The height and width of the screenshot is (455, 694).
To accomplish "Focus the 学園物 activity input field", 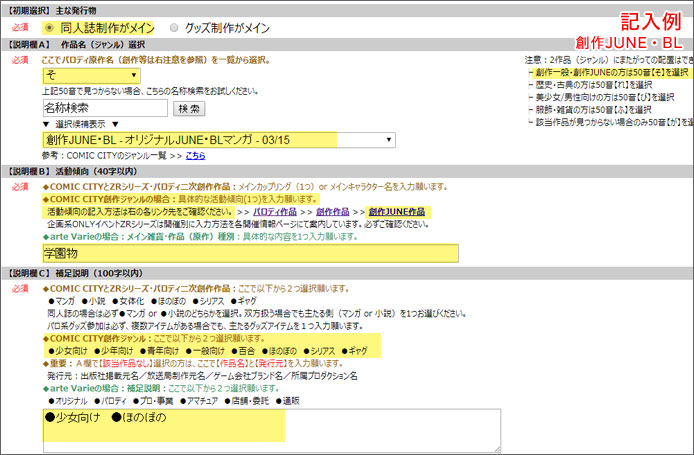I will pos(250,254).
